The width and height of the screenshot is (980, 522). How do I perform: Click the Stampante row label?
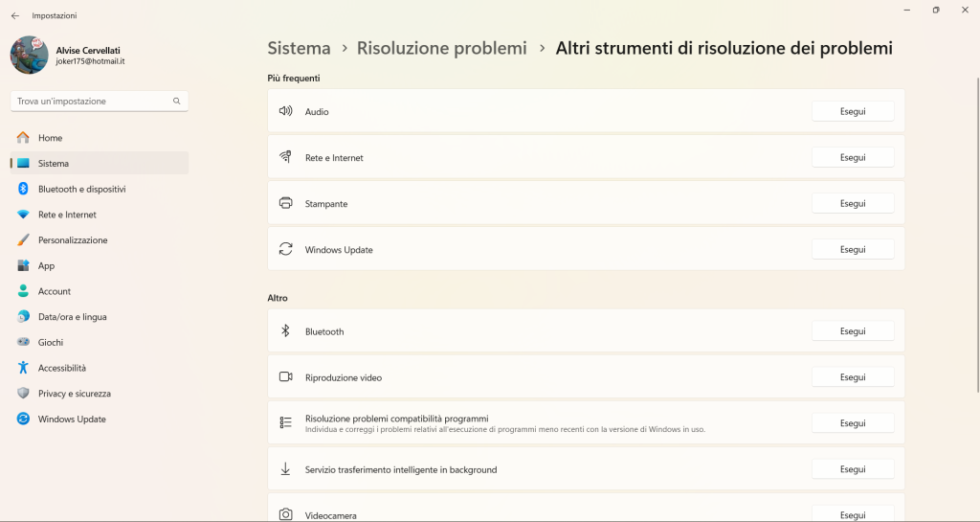[326, 204]
